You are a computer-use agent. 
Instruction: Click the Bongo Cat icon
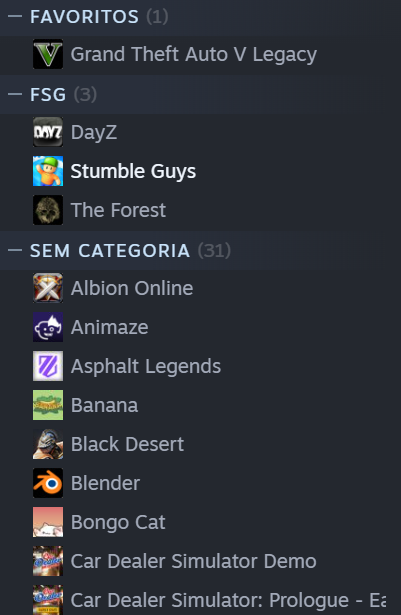click(48, 522)
